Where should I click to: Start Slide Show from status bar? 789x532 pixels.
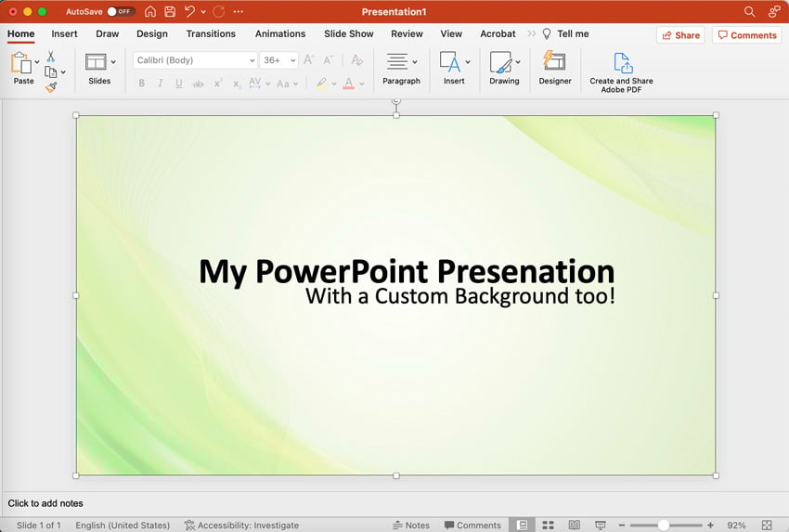pos(601,526)
